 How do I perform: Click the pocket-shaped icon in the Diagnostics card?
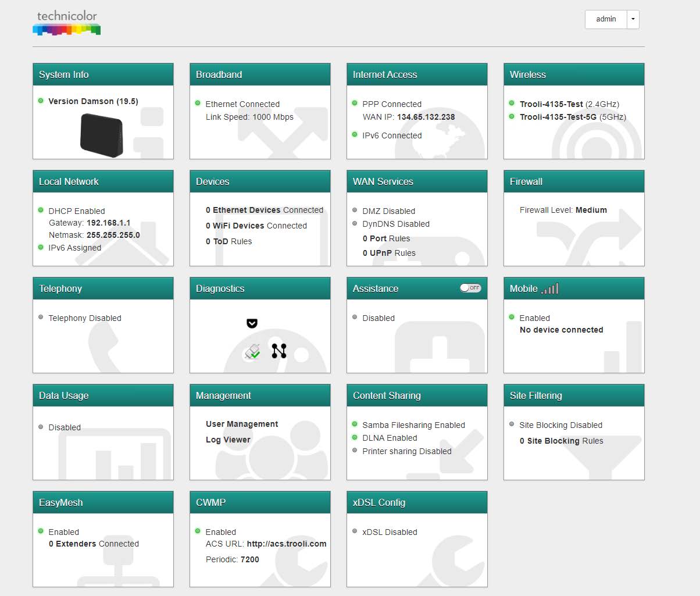click(x=252, y=323)
